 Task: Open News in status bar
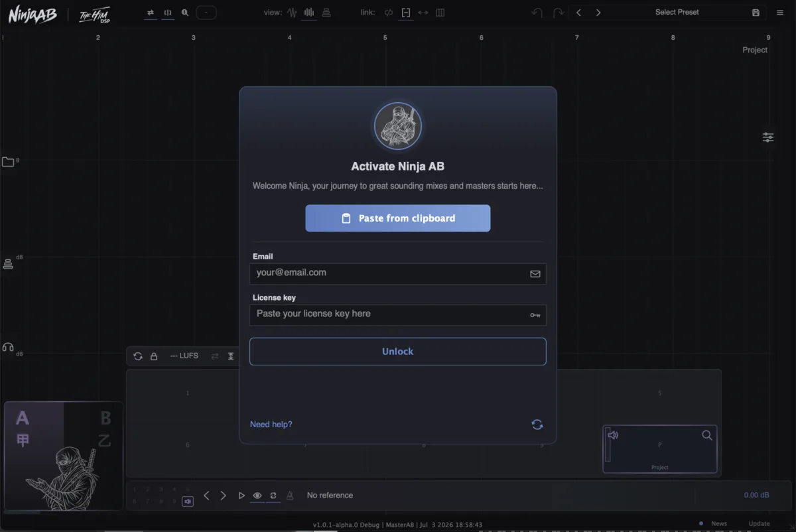click(719, 524)
